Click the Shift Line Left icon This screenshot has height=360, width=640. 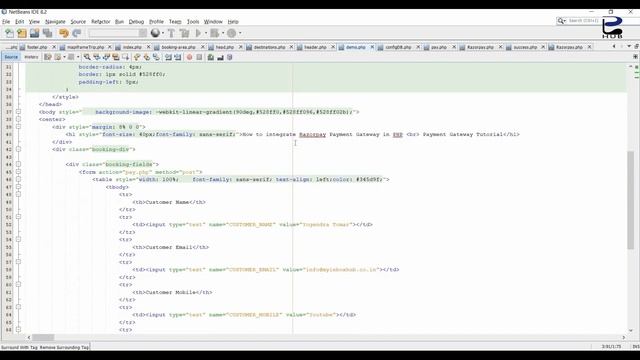[168, 58]
